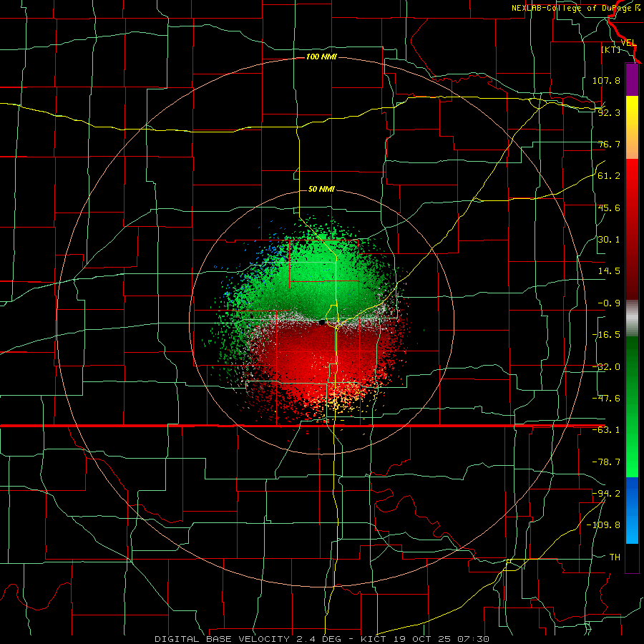Click the black radar site dot
Image resolution: width=644 pixels, height=644 pixels.
[322, 323]
